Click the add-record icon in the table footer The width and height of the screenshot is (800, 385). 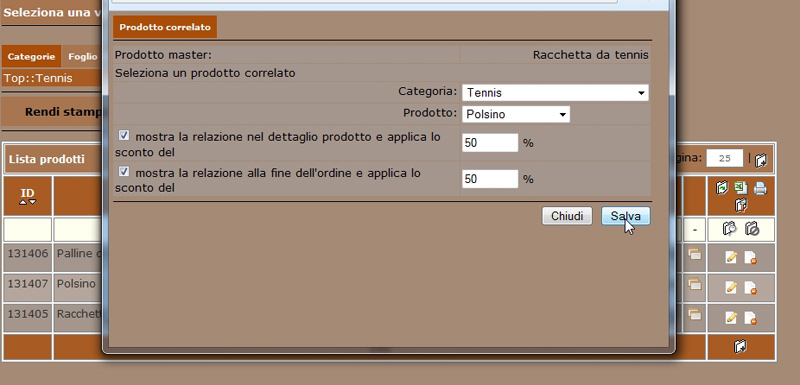click(740, 347)
